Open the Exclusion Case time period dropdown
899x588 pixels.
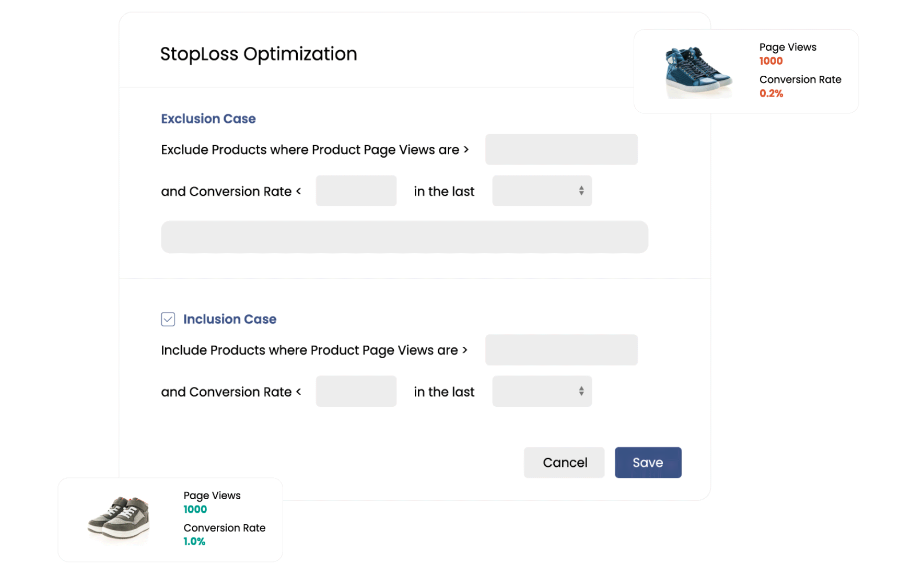[542, 191]
